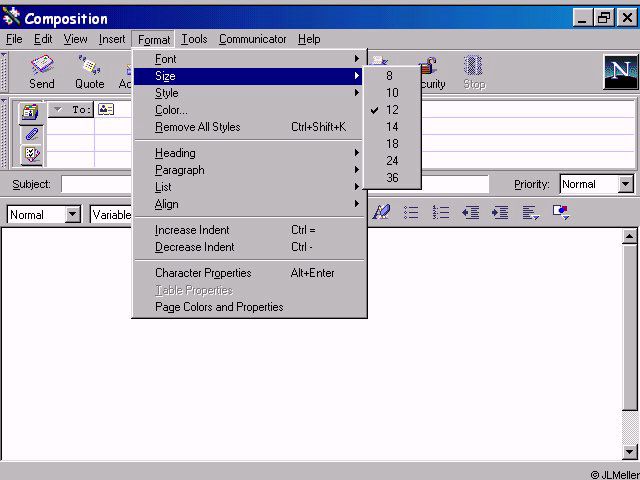Choose Page Colors and Properties

pos(248,307)
